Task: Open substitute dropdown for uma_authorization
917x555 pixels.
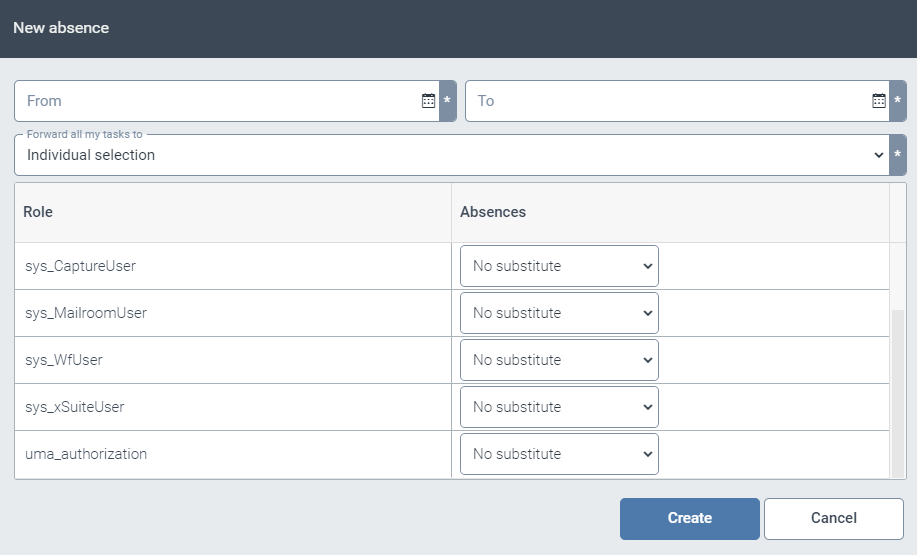Action: pyautogui.click(x=559, y=454)
